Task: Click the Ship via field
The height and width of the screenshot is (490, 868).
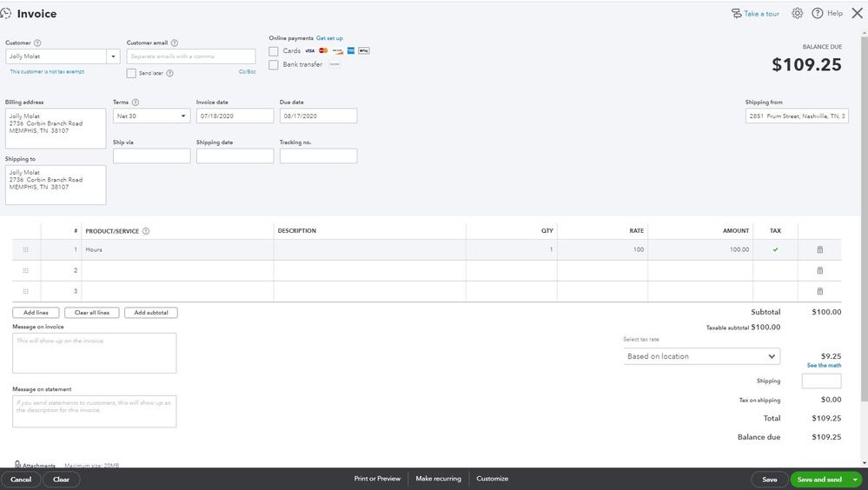Action: tap(152, 156)
